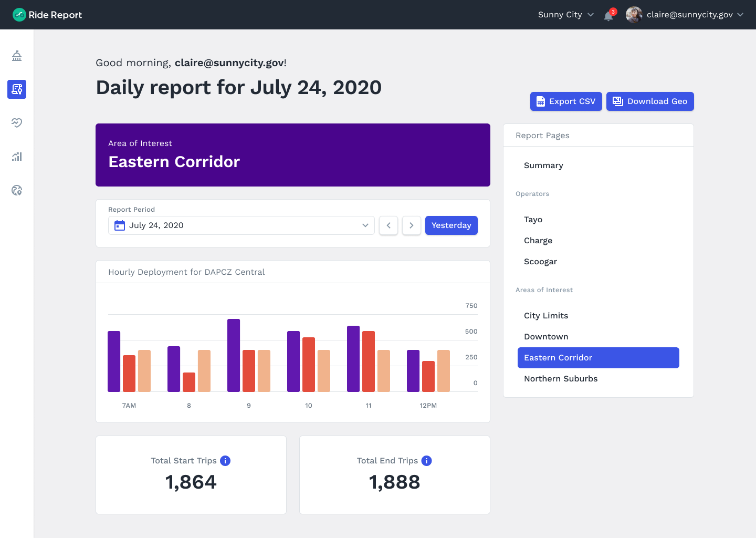
Task: Go to next day with right arrow
Action: [x=412, y=225]
